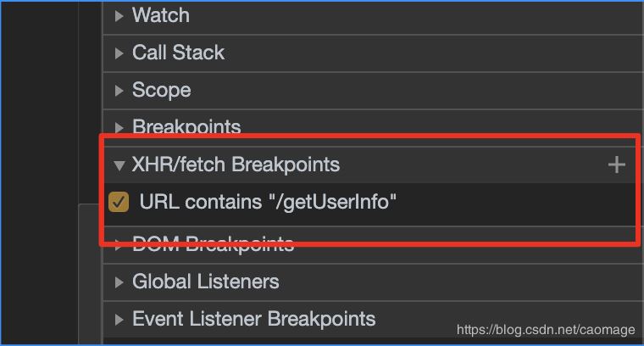Screen dimensions: 644x346
Task: Expand the Watch section arrow
Action: coord(119,15)
